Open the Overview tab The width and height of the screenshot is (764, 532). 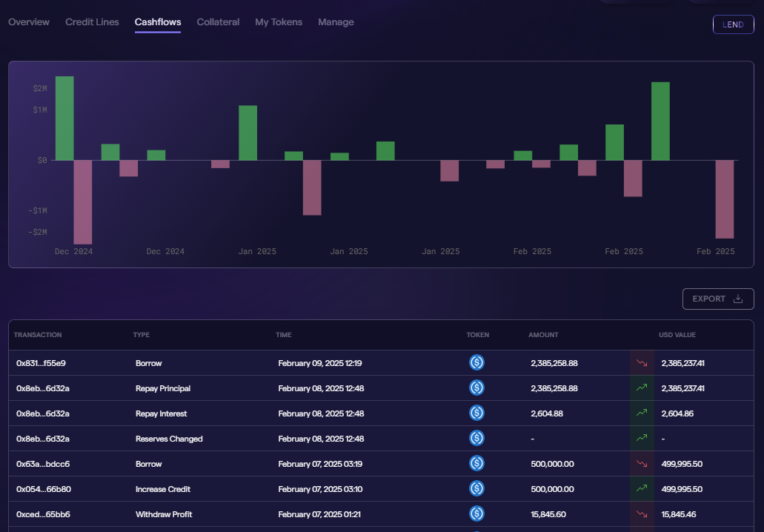(29, 22)
